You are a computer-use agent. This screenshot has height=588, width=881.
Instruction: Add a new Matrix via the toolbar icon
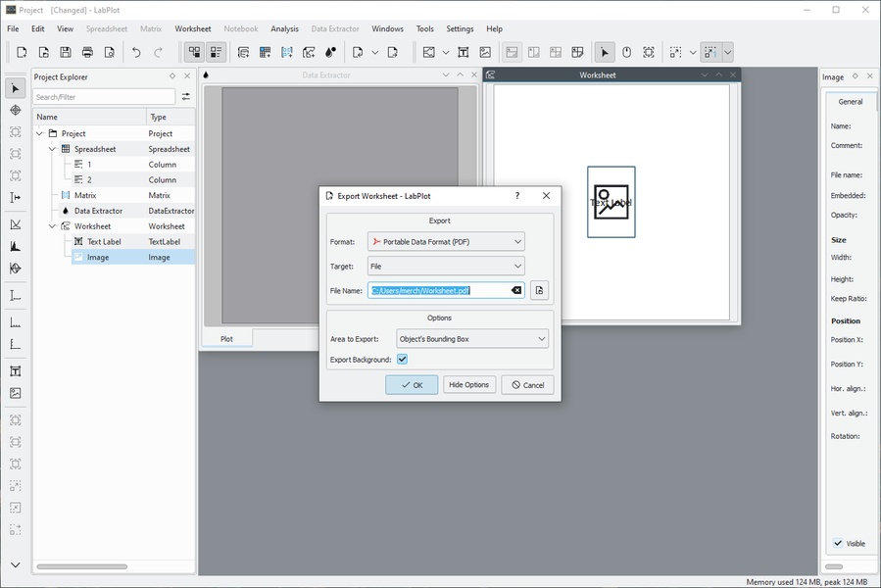[x=287, y=52]
